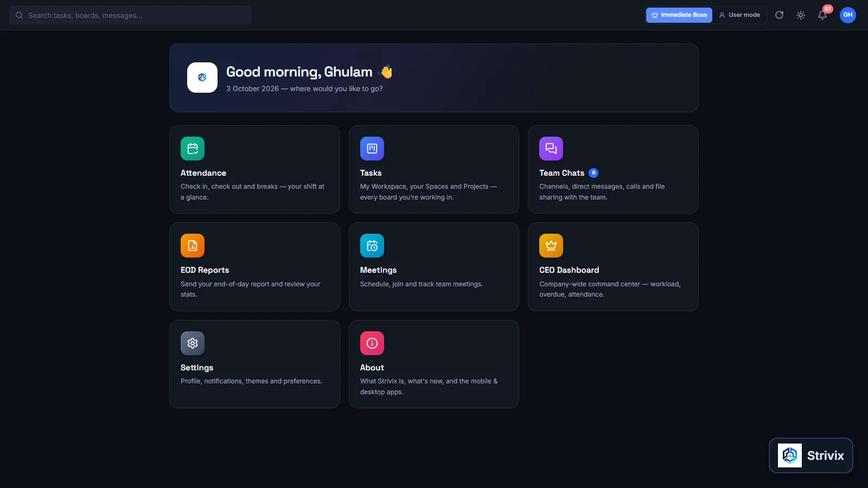This screenshot has height=488, width=868.
Task: Click the Team Chats unread badge 6
Action: [593, 173]
